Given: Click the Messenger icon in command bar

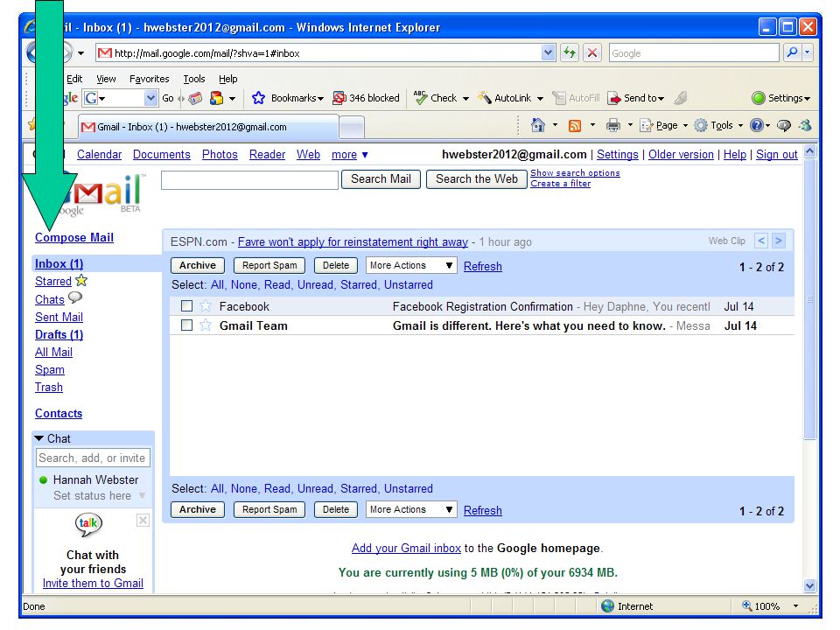Looking at the screenshot, I should click(805, 125).
